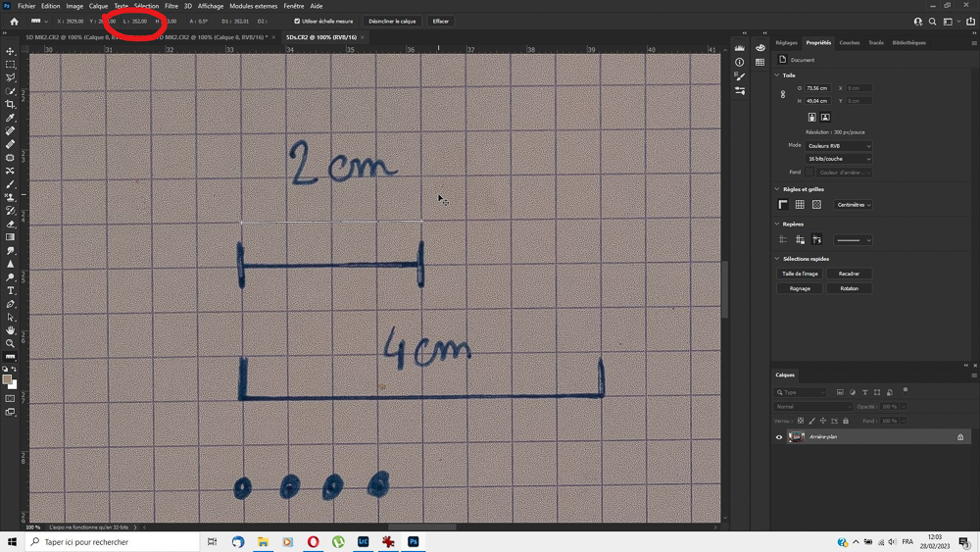Image resolution: width=980 pixels, height=552 pixels.
Task: Select the Eraser tool
Action: (10, 224)
